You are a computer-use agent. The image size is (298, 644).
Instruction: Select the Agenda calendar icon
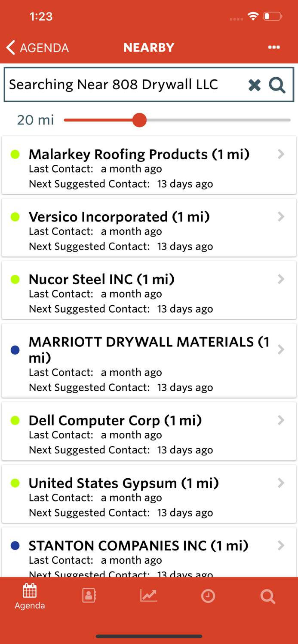pyautogui.click(x=29, y=592)
